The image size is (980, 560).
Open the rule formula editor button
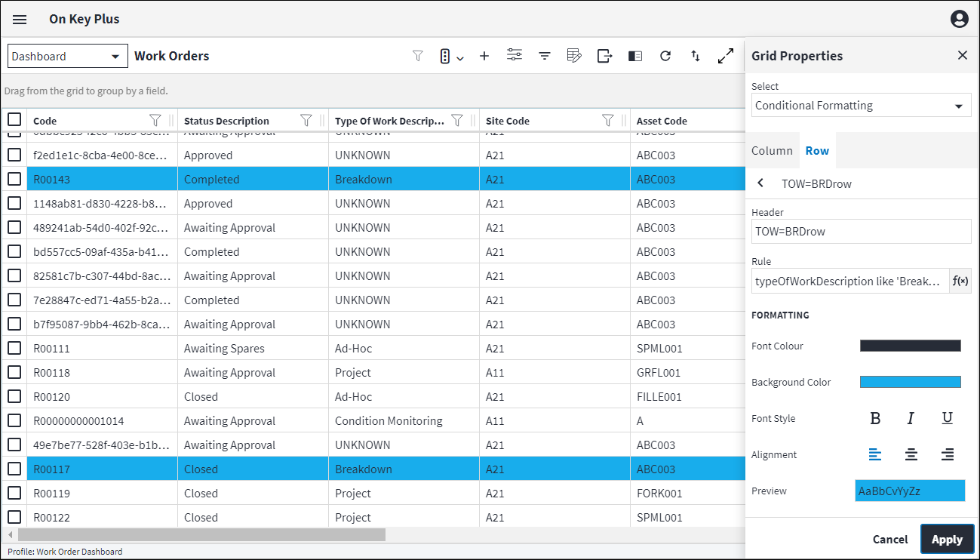click(x=960, y=281)
